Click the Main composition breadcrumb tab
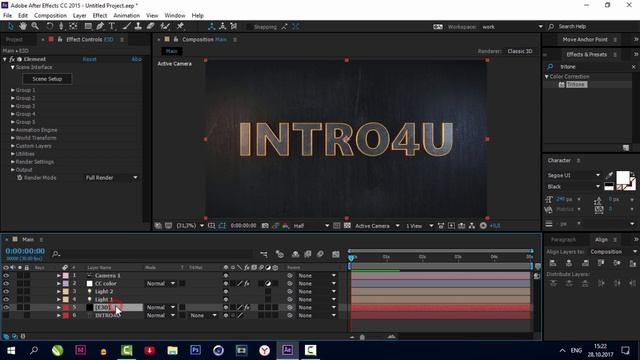The height and width of the screenshot is (360, 640). 171,51
